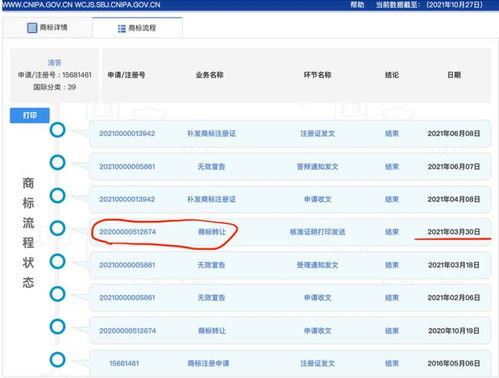Viewport: 499px width, 378px height.
Task: Open registration number 15681461 in bottom row
Action: point(124,363)
